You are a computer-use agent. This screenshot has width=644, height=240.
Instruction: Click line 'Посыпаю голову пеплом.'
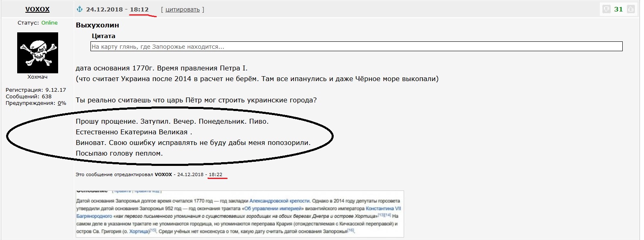[119, 154]
